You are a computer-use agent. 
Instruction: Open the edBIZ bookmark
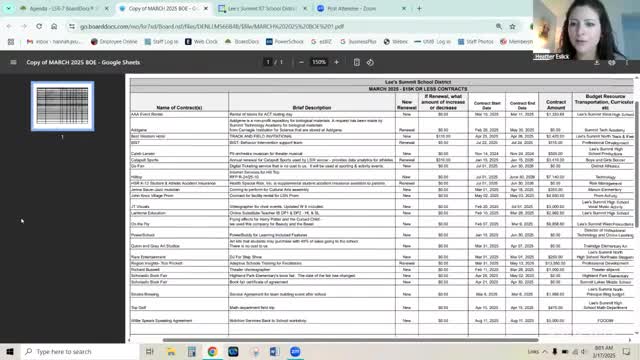(322, 42)
